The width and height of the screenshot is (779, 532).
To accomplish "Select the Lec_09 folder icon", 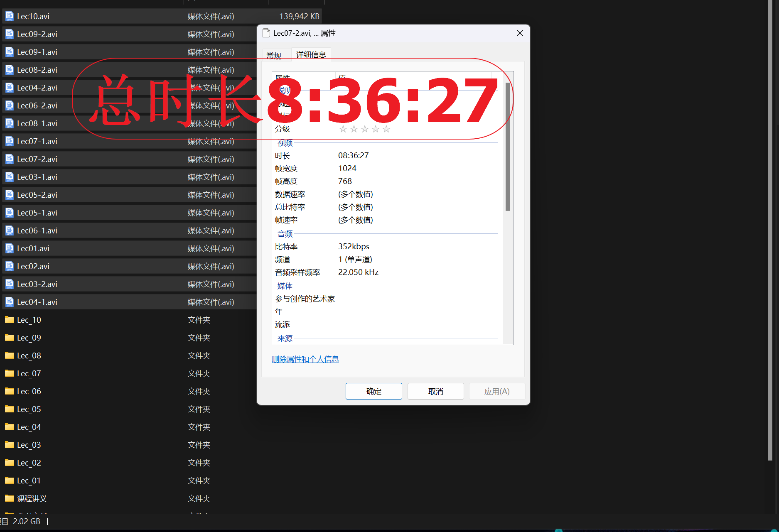I will 9,338.
